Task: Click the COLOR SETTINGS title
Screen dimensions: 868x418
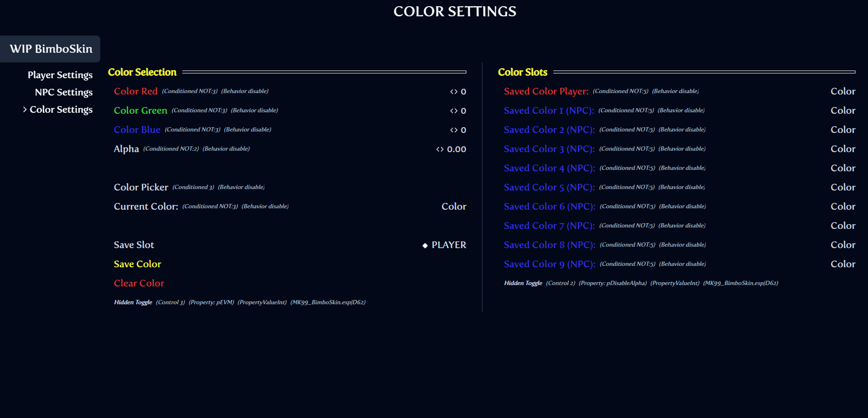Action: (455, 11)
